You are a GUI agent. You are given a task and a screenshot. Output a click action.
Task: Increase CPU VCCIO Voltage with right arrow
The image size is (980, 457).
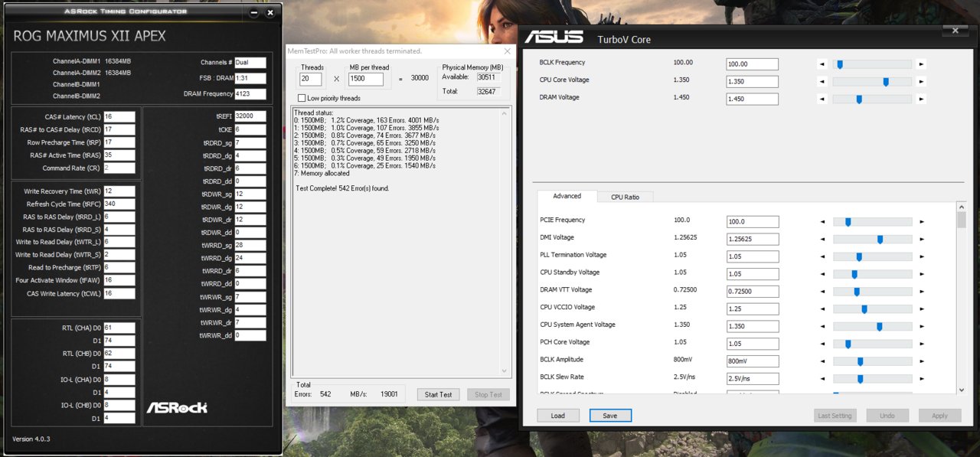922,308
